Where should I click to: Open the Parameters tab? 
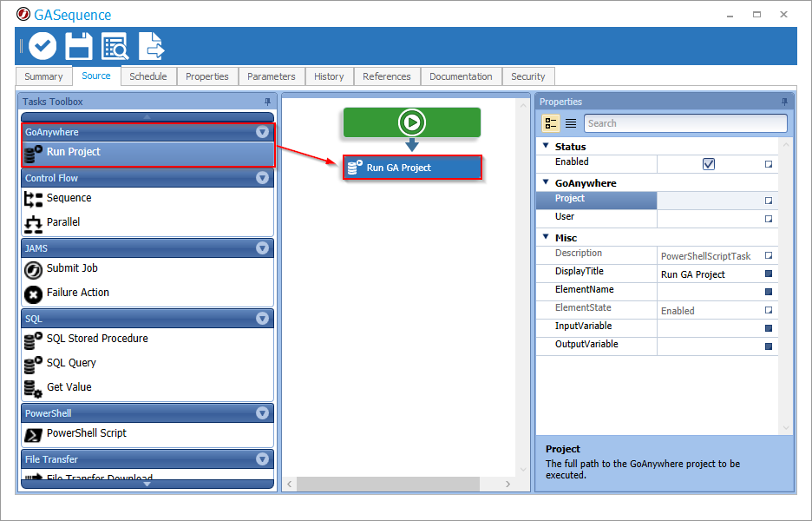point(272,76)
